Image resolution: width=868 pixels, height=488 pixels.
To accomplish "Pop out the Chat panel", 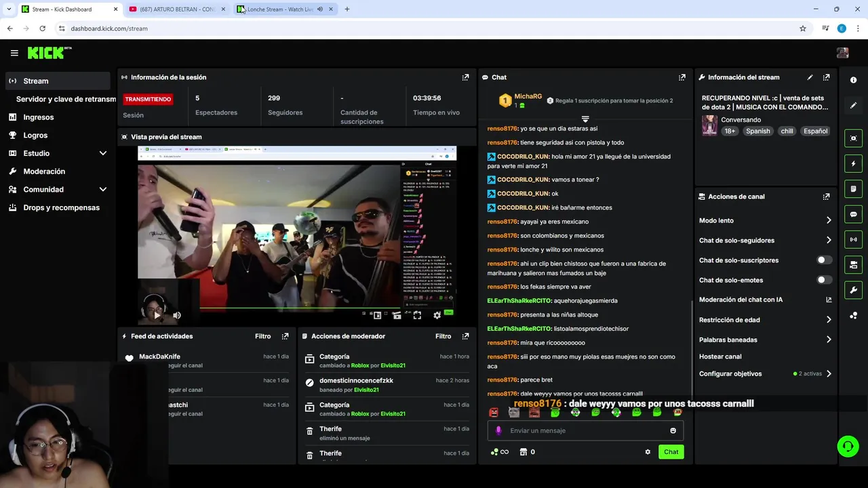I will 682,77.
